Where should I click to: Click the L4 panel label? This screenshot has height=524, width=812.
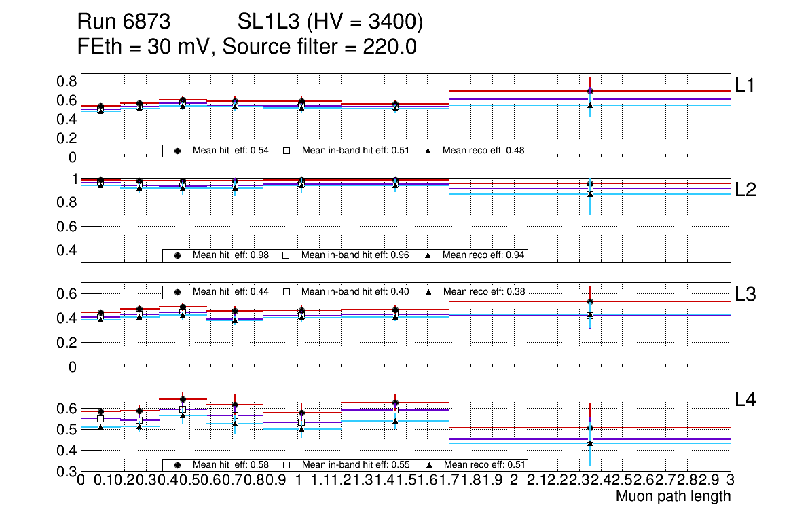745,400
